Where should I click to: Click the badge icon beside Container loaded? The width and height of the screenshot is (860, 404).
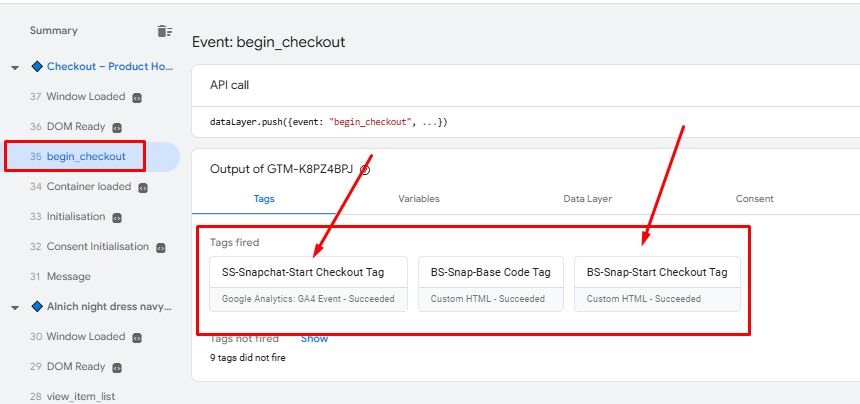(143, 187)
